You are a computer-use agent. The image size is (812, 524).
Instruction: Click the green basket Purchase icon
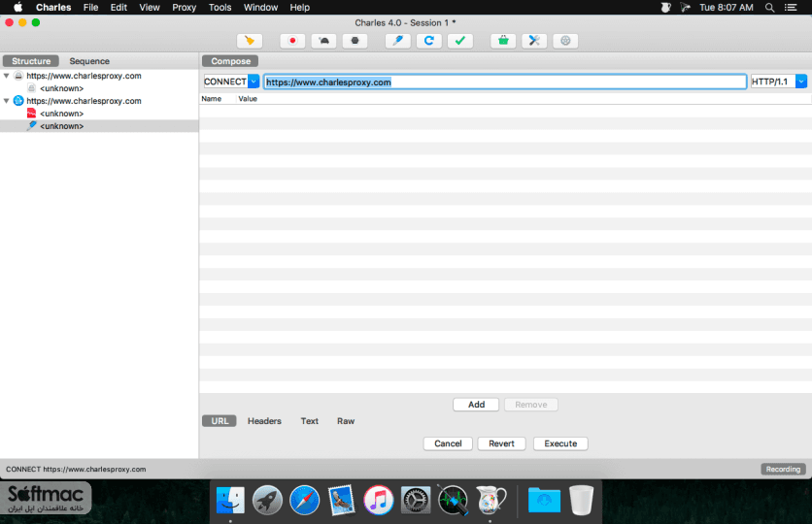[x=503, y=41]
